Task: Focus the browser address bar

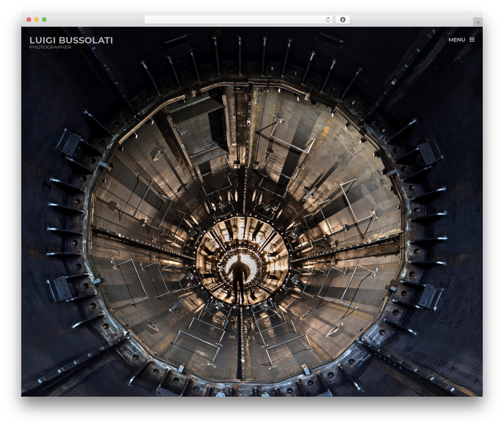Action: click(239, 20)
